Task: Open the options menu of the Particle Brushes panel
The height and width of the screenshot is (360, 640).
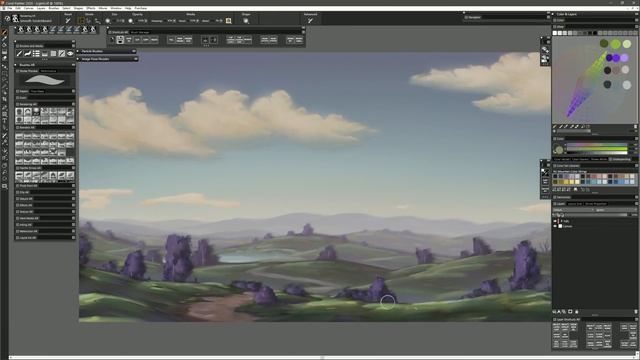Action: (134, 51)
